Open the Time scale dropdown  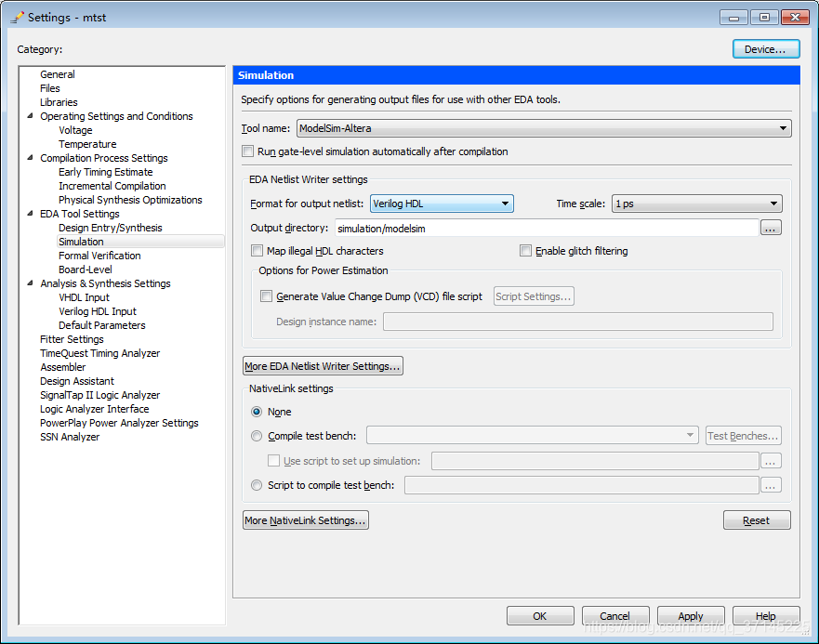[697, 204]
